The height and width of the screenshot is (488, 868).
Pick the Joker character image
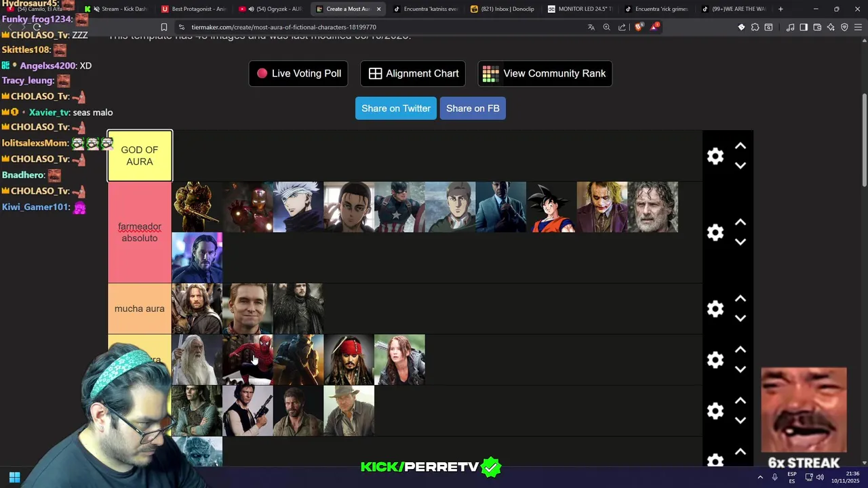click(x=602, y=207)
